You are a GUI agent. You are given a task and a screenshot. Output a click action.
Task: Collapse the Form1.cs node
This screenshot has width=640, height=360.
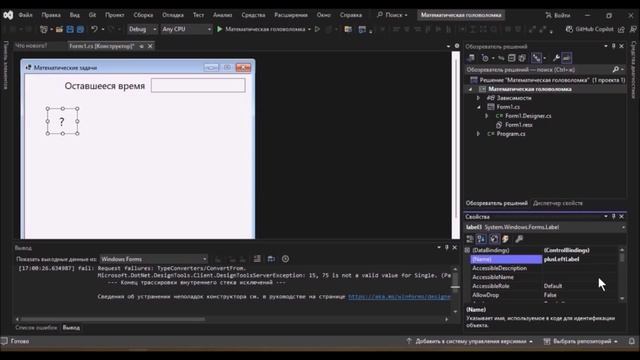pos(479,107)
